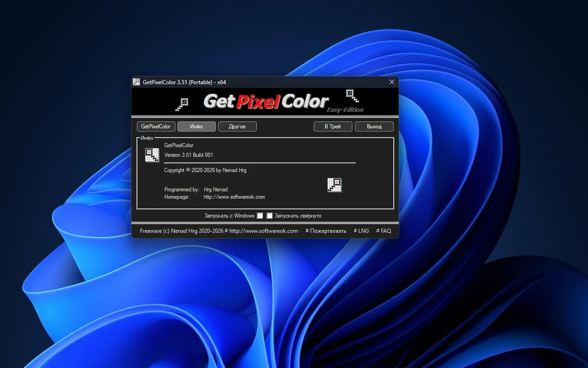The width and height of the screenshot is (588, 368).
Task: Click the Version 3.51 Build 001 text
Action: coord(189,155)
